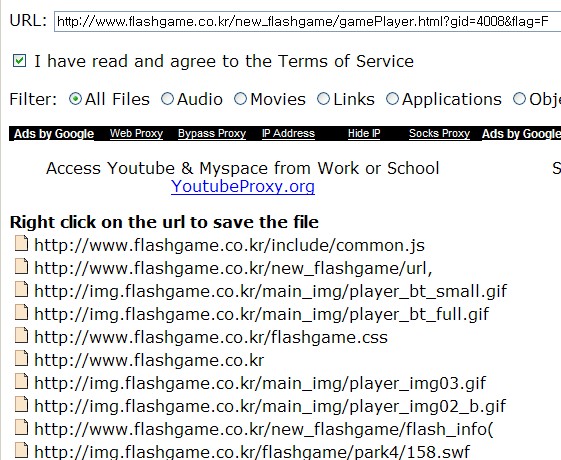This screenshot has height=460, width=561.
Task: Click the park4/158.swf URL text
Action: pos(252,451)
